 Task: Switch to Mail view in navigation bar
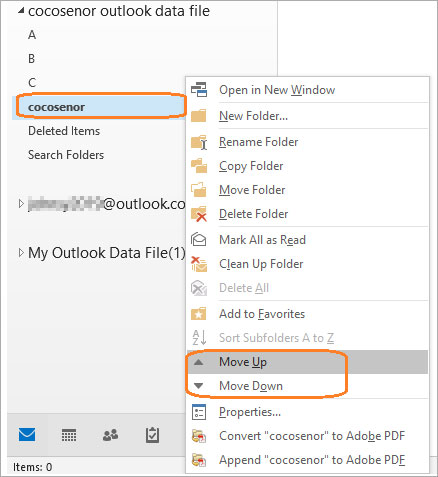pyautogui.click(x=27, y=435)
